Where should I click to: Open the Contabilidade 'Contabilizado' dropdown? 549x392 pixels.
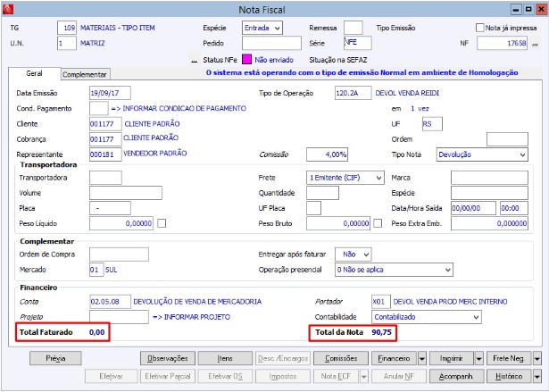(x=427, y=317)
